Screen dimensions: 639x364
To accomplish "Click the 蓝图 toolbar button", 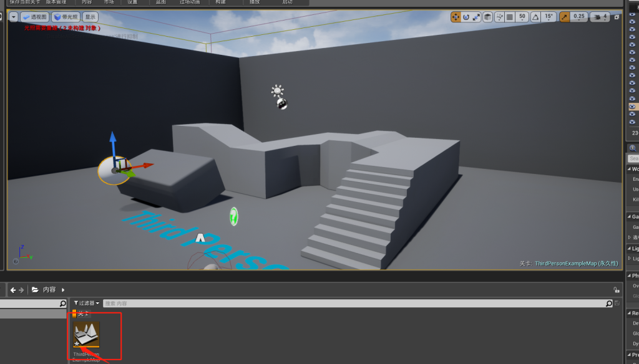I will (161, 2).
